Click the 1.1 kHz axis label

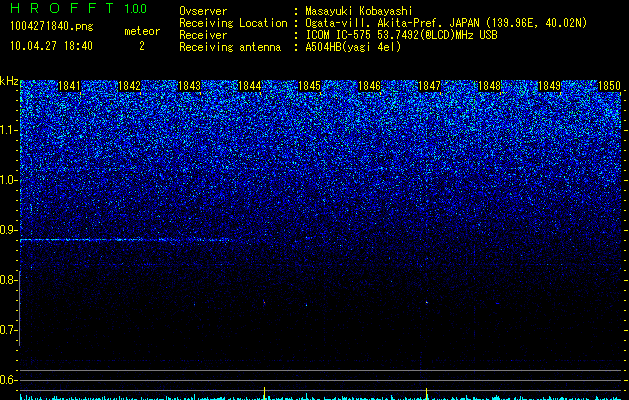[x=9, y=130]
